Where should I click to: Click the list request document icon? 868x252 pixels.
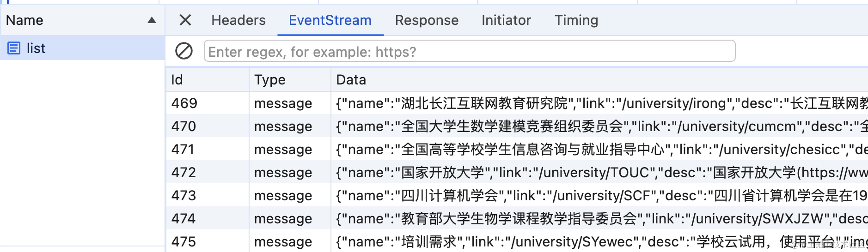pyautogui.click(x=14, y=48)
